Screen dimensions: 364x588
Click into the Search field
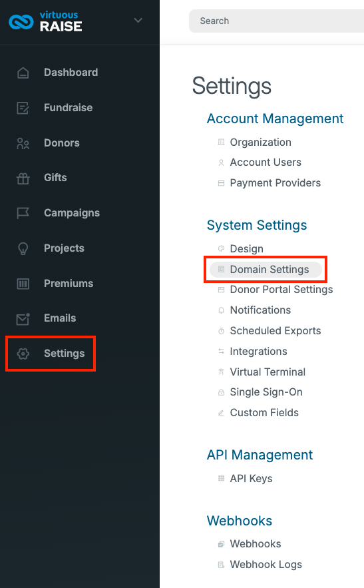pyautogui.click(x=276, y=21)
